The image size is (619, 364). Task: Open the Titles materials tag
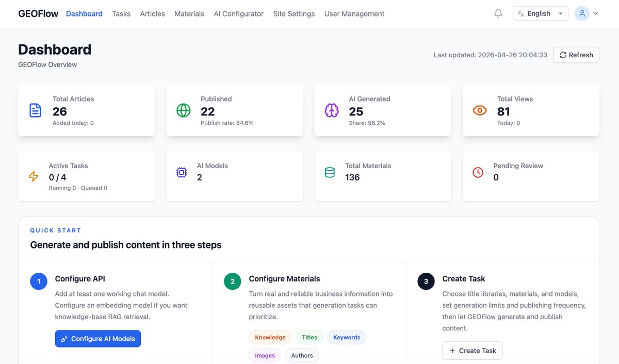pyautogui.click(x=309, y=338)
